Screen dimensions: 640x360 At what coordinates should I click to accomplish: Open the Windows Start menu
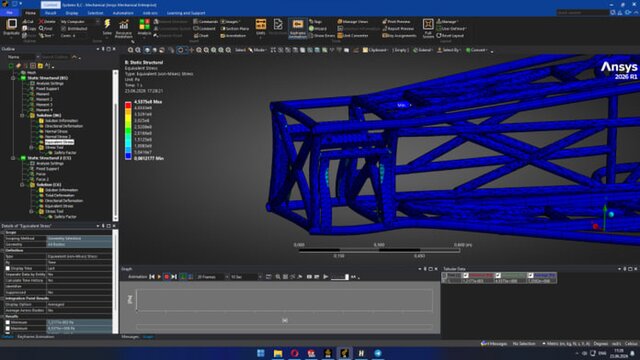[261, 353]
